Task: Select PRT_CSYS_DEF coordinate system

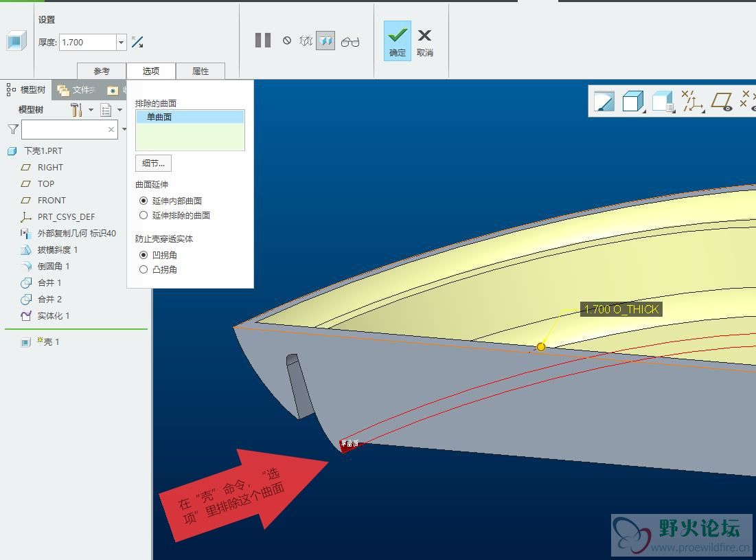Action: pyautogui.click(x=66, y=217)
